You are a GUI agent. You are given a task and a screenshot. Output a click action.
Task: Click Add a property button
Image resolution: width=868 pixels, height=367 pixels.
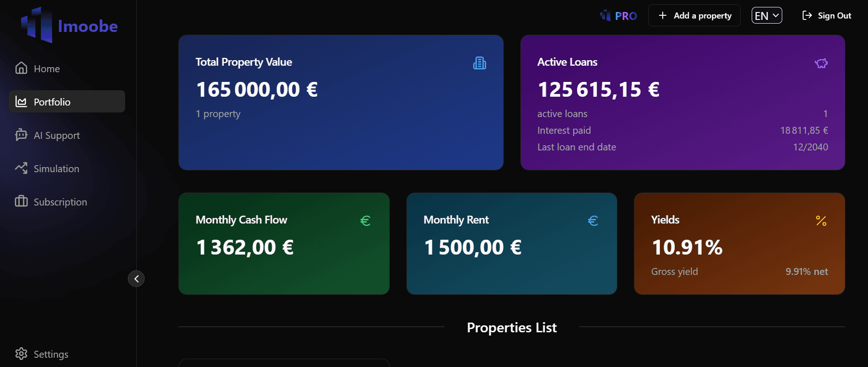(694, 16)
